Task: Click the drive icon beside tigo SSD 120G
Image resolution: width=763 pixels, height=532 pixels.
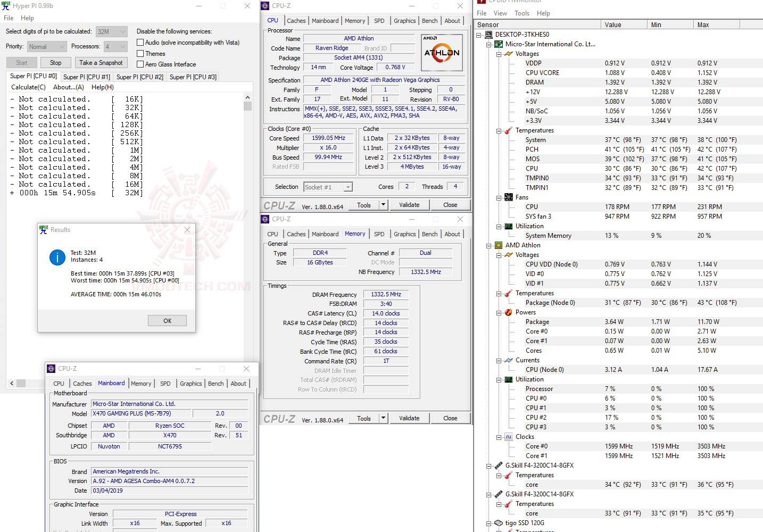Action: click(499, 523)
